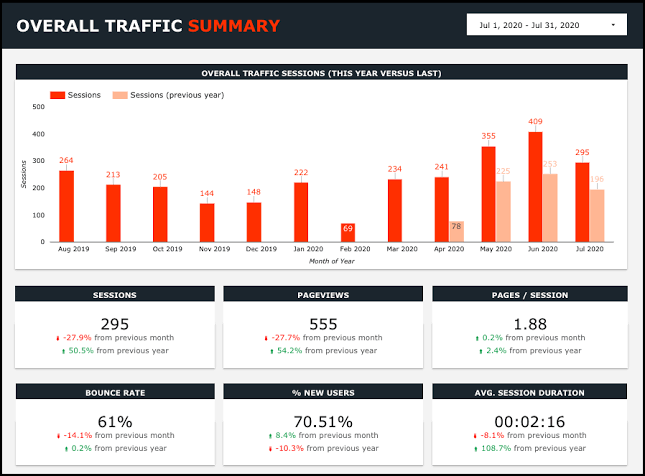Click the Oct 2019 bar labeled 205

[x=160, y=214]
